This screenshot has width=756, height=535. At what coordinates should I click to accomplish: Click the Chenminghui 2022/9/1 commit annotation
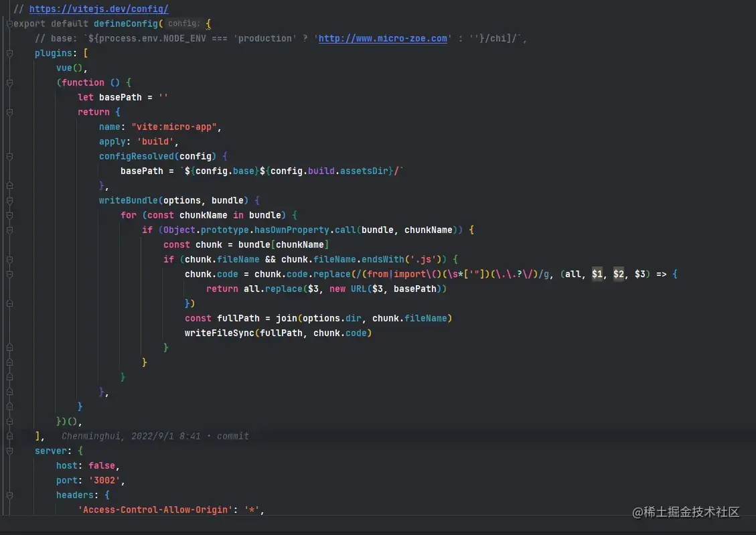[155, 436]
